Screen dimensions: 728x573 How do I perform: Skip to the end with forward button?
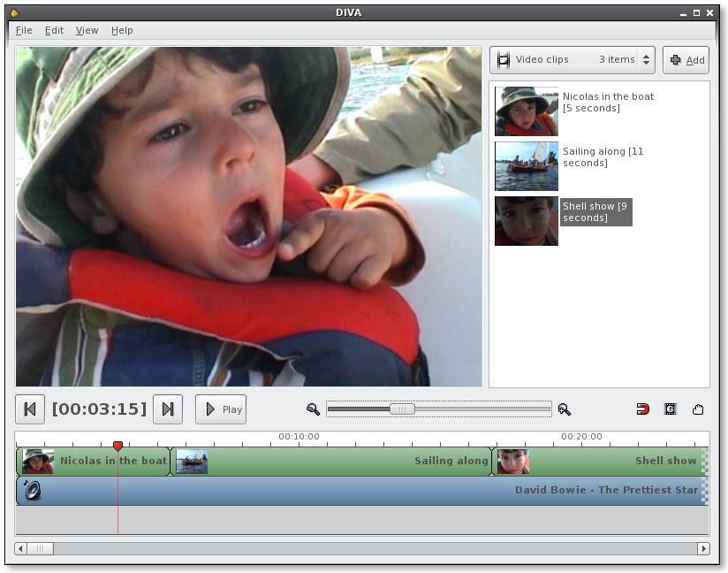[x=168, y=409]
